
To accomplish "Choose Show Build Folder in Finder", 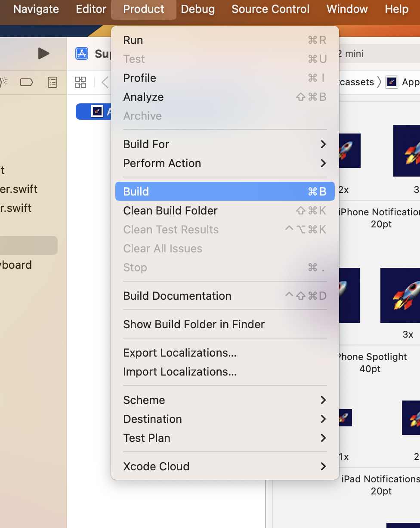I will (225, 324).
